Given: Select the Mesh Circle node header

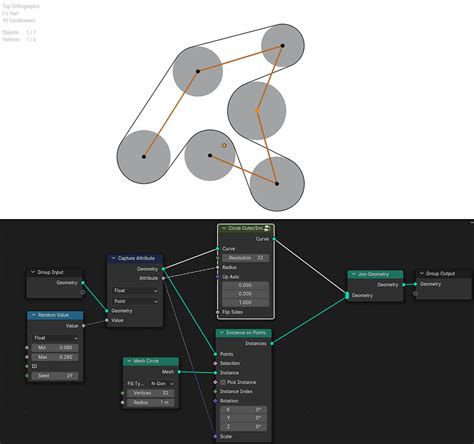Looking at the screenshot, I should (x=151, y=361).
